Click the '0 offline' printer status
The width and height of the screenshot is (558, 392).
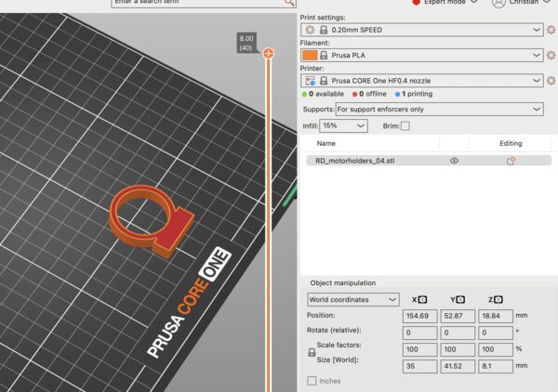coord(369,94)
